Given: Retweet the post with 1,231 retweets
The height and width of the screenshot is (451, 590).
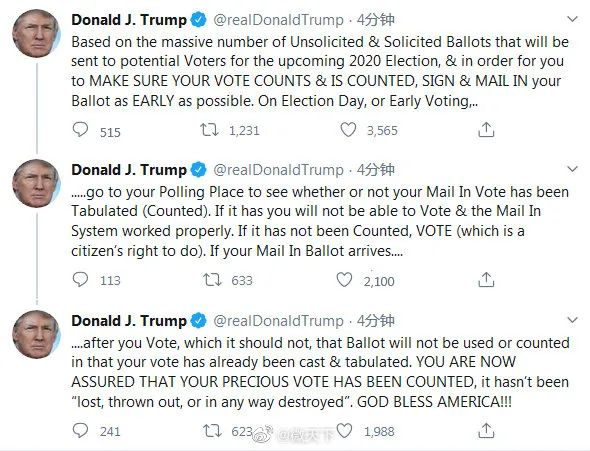Looking at the screenshot, I should click(x=209, y=130).
